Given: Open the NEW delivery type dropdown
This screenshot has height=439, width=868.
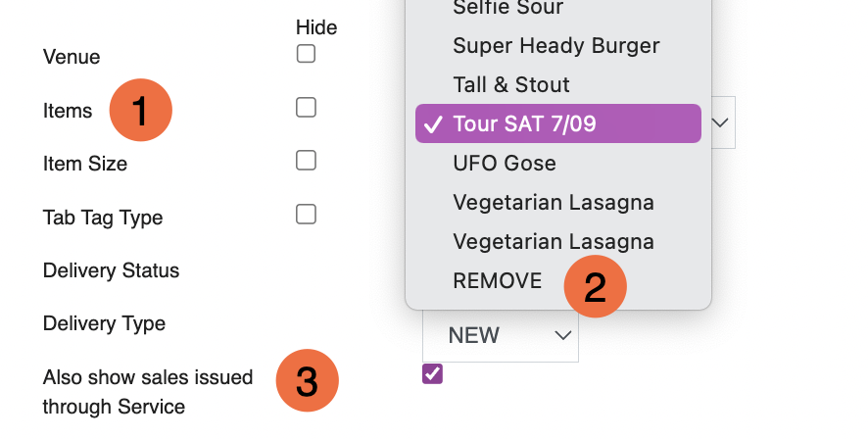Looking at the screenshot, I should pos(501,335).
